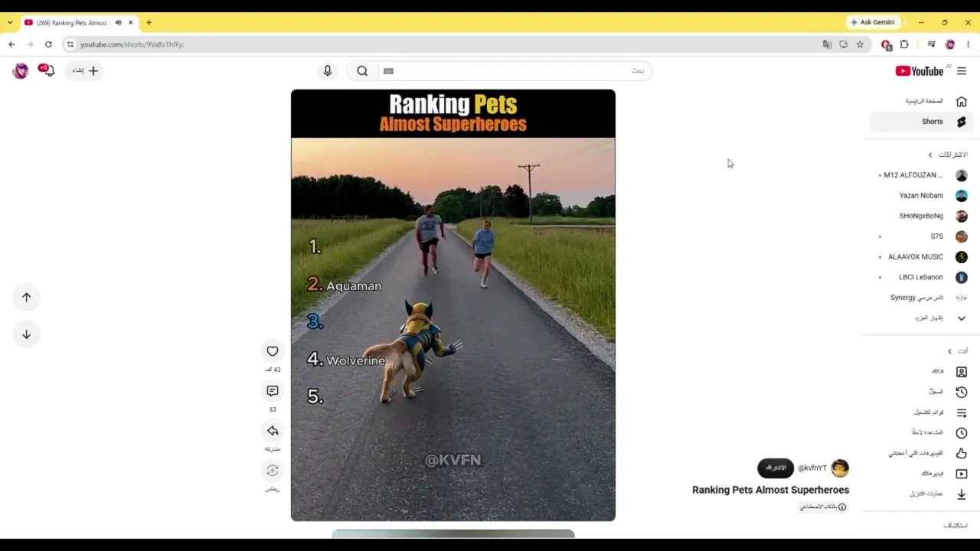Image resolution: width=980 pixels, height=551 pixels.
Task: Click the browser back arrow
Action: pos(11,44)
